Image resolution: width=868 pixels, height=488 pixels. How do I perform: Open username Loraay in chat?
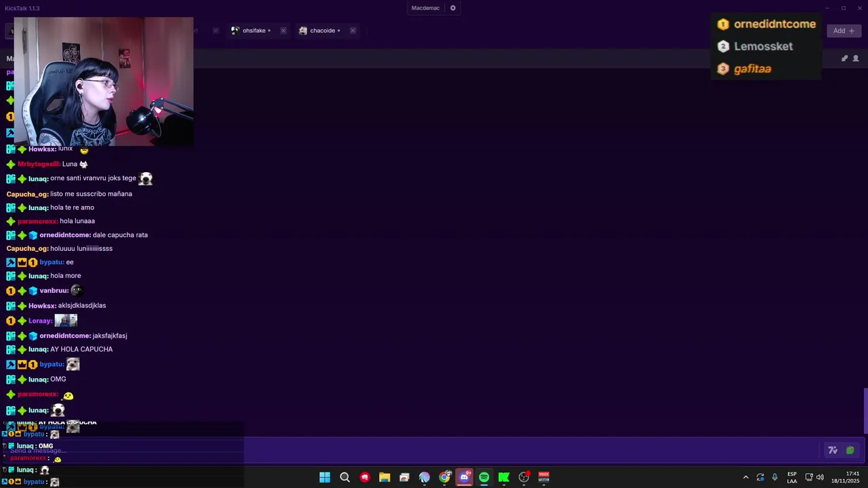(40, 321)
